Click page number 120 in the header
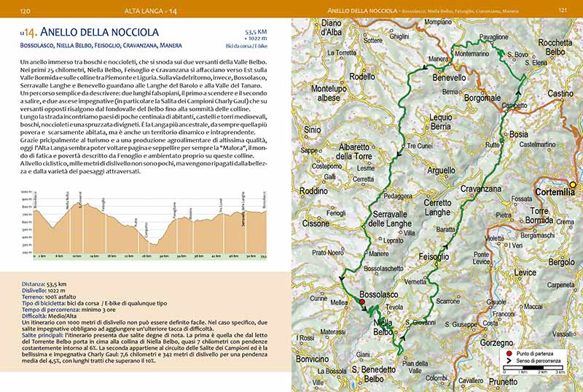583x392 pixels. click(25, 11)
